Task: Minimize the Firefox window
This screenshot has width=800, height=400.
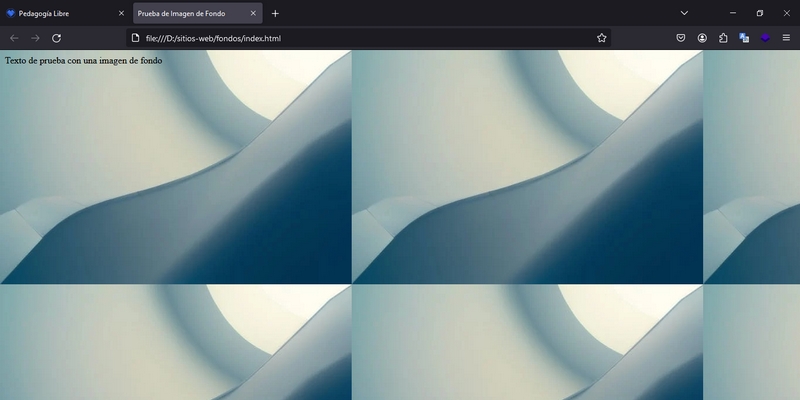Action: [x=733, y=13]
